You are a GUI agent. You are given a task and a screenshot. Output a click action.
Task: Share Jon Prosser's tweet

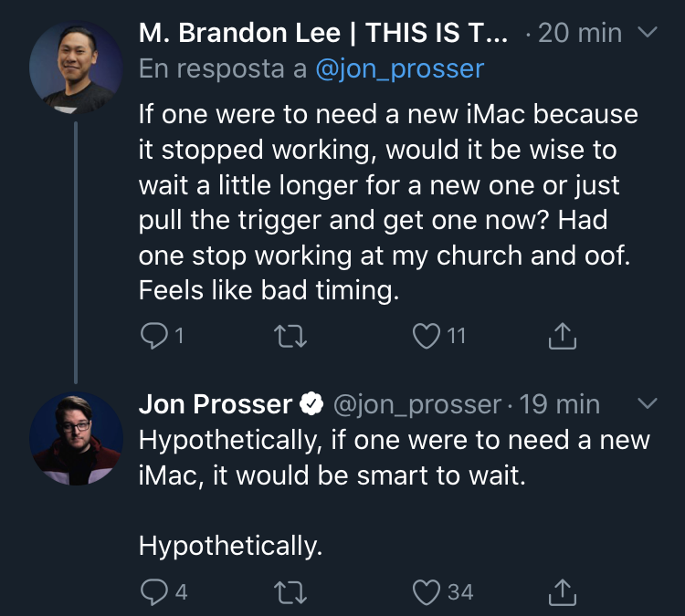click(563, 592)
